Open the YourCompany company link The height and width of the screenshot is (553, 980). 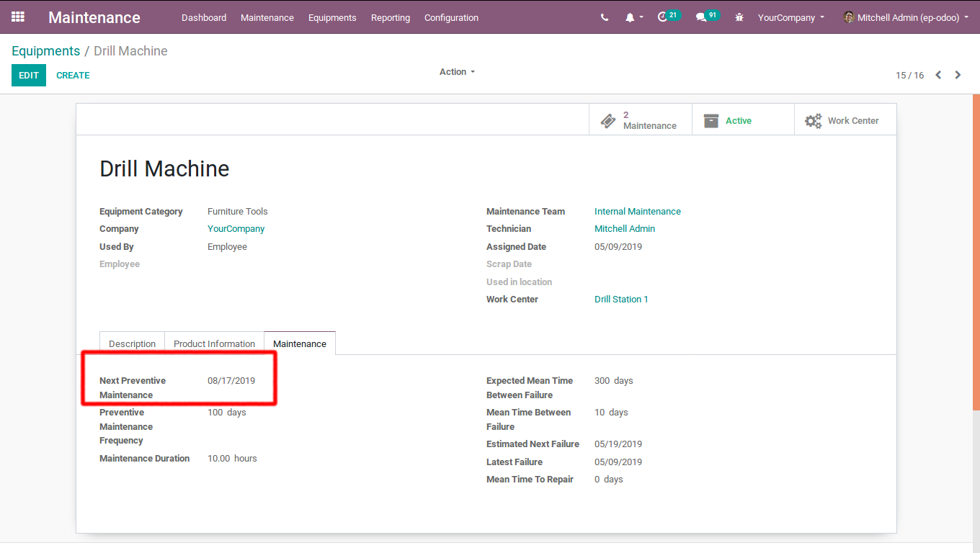click(x=236, y=229)
